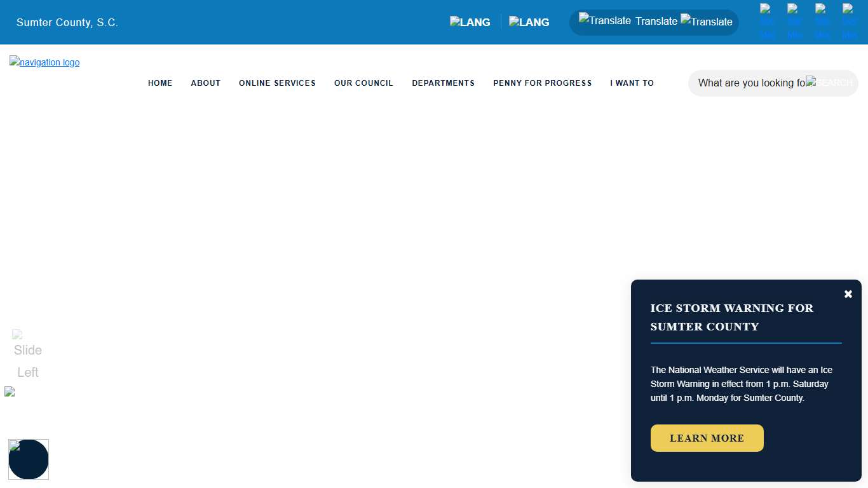The width and height of the screenshot is (868, 488).
Task: Click the first LANG language icon
Action: 470,22
